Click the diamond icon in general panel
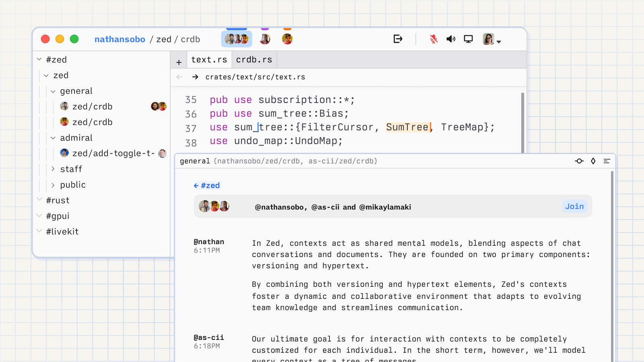Viewport: 644px width, 362px height. pyautogui.click(x=593, y=161)
